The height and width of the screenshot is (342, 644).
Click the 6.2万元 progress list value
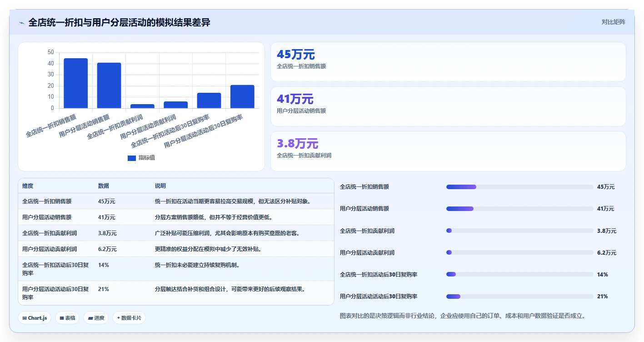pos(607,253)
